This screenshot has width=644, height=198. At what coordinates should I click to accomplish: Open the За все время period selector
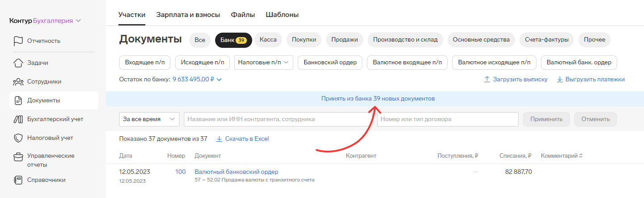[x=149, y=119]
